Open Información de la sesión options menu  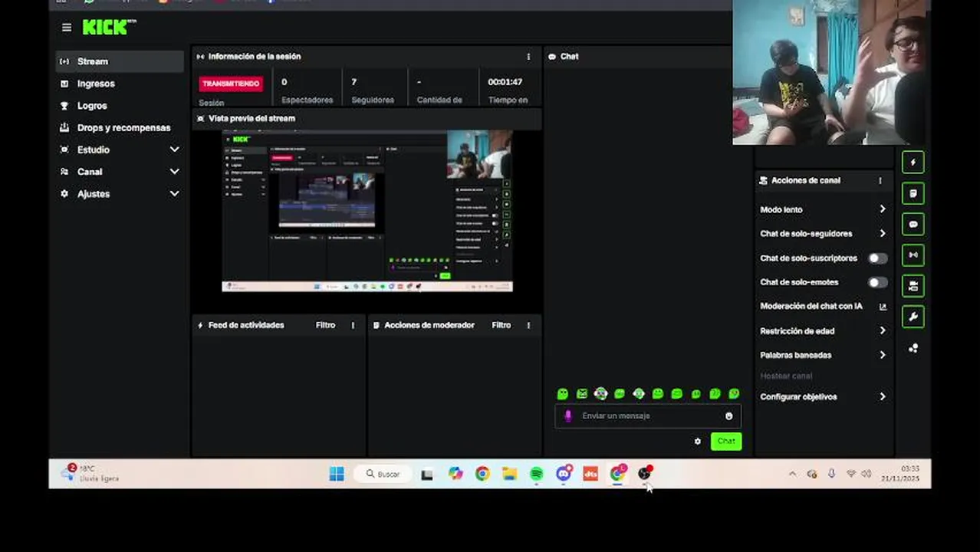pos(528,57)
